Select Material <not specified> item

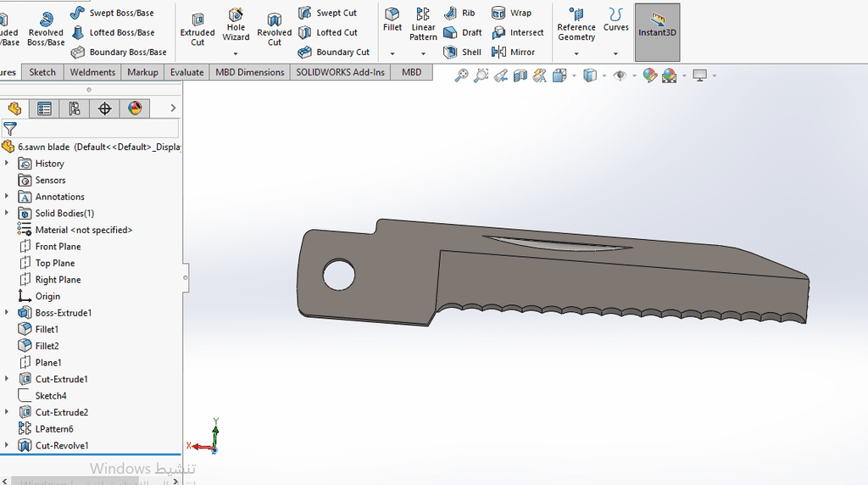pos(75,230)
